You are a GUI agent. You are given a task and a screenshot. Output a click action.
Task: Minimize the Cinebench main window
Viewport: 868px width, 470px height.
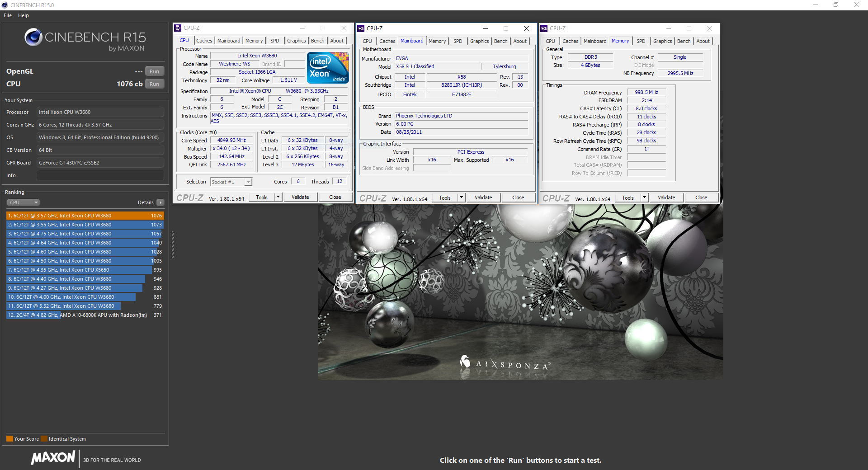(816, 5)
